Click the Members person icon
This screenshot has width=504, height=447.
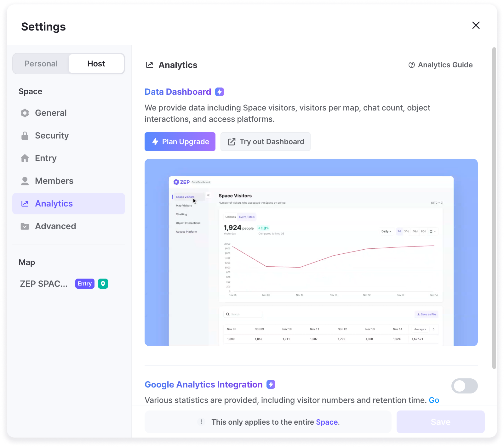click(25, 181)
